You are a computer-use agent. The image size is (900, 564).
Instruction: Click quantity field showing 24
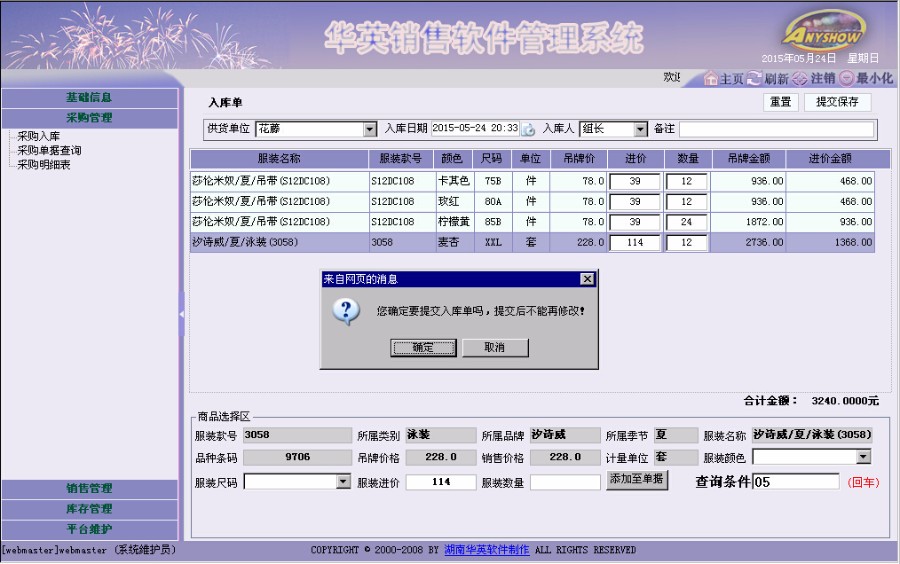[686, 222]
